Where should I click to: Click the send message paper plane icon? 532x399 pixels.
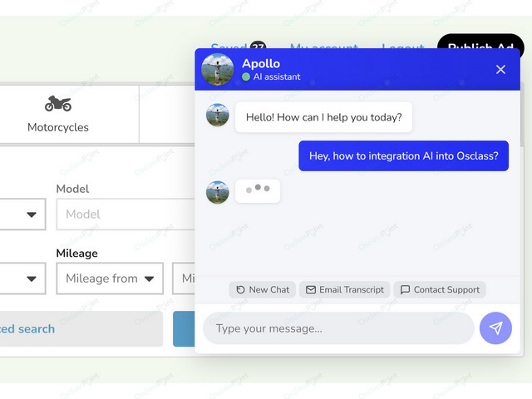point(495,328)
